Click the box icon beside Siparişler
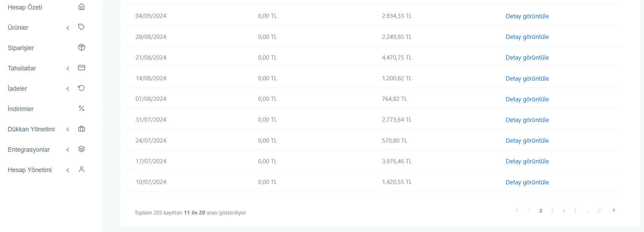This screenshot has height=232, width=644. coord(82,47)
